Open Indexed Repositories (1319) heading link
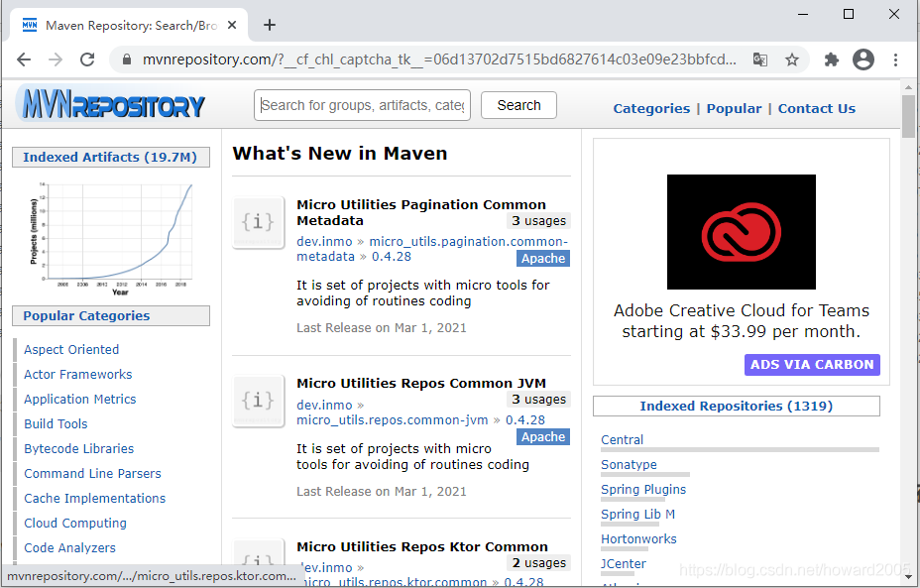Viewport: 920px width, 588px height. pos(737,407)
